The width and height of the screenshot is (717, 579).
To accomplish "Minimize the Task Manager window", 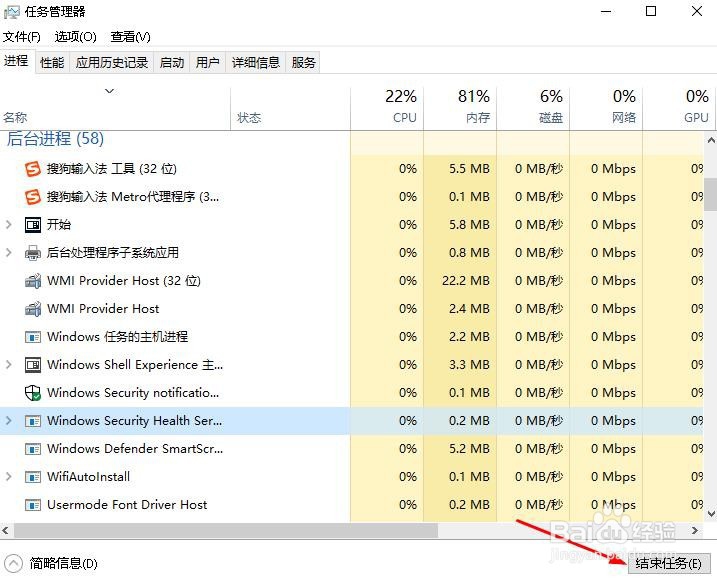I will tap(606, 12).
